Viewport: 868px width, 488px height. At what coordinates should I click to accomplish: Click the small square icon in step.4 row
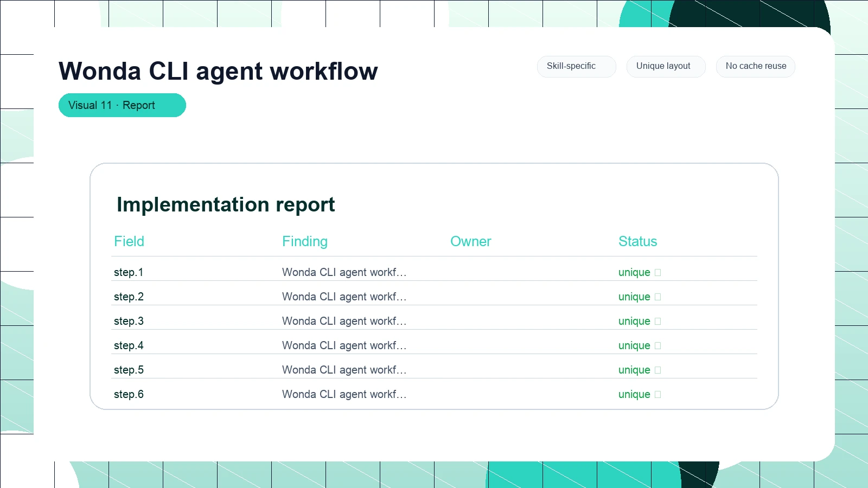tap(658, 346)
